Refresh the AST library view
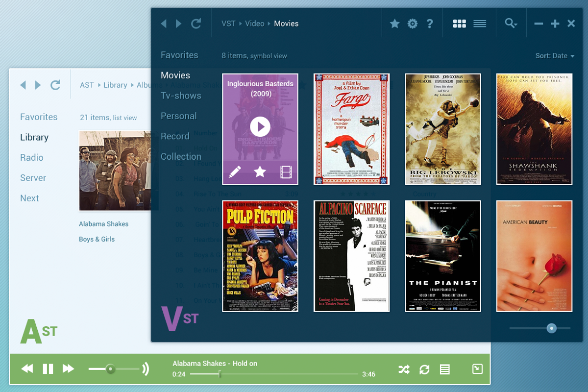 (x=55, y=85)
